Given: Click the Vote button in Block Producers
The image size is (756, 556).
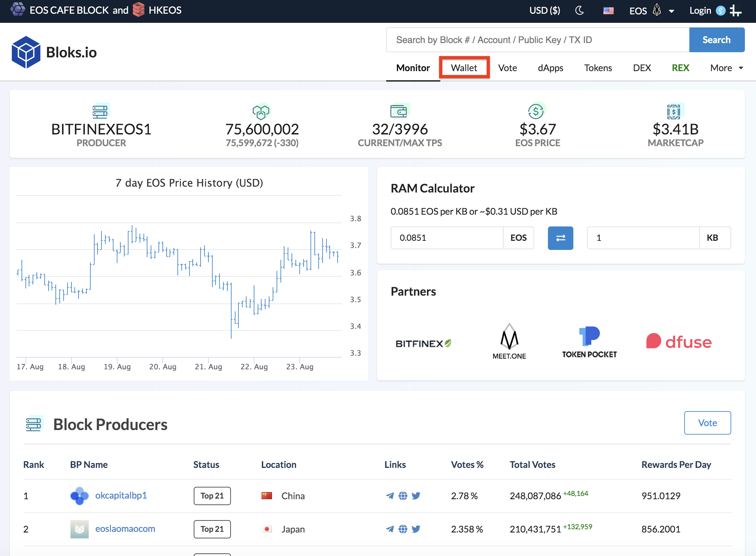Looking at the screenshot, I should pos(707,423).
